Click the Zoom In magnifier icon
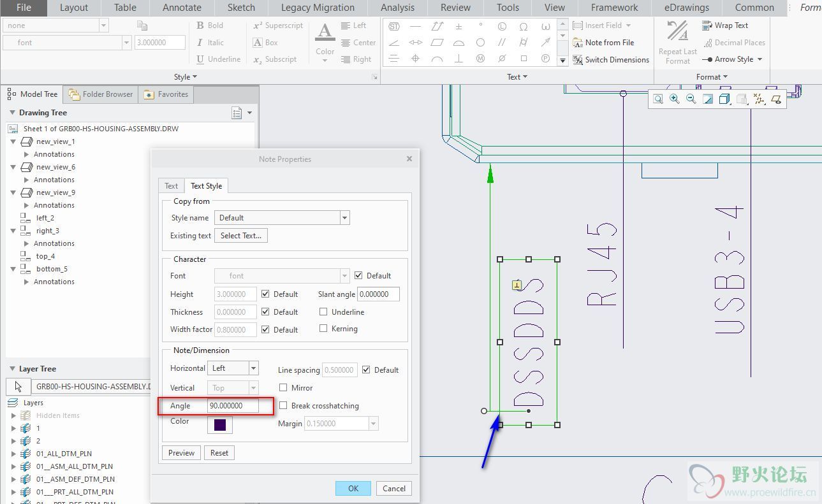 click(x=674, y=99)
